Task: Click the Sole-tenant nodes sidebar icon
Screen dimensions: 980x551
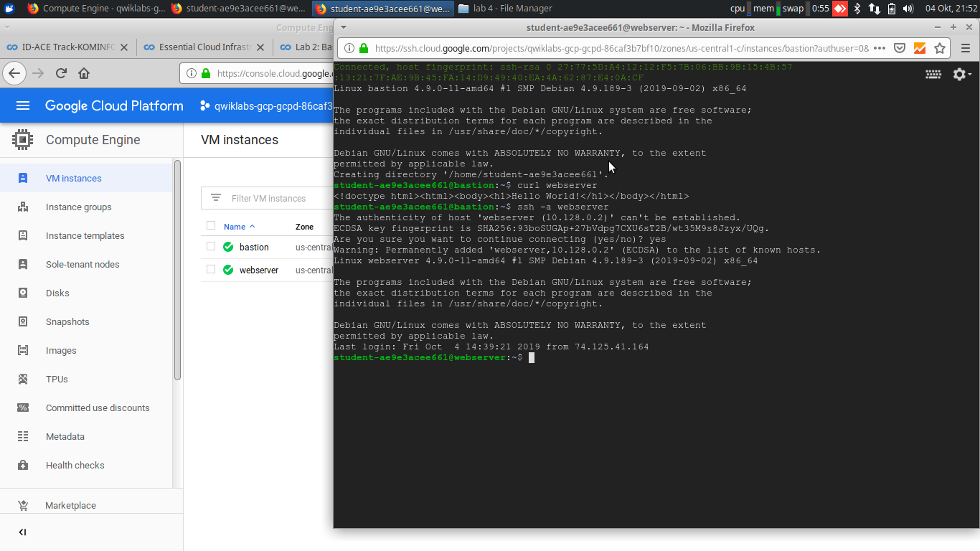Action: click(x=23, y=264)
